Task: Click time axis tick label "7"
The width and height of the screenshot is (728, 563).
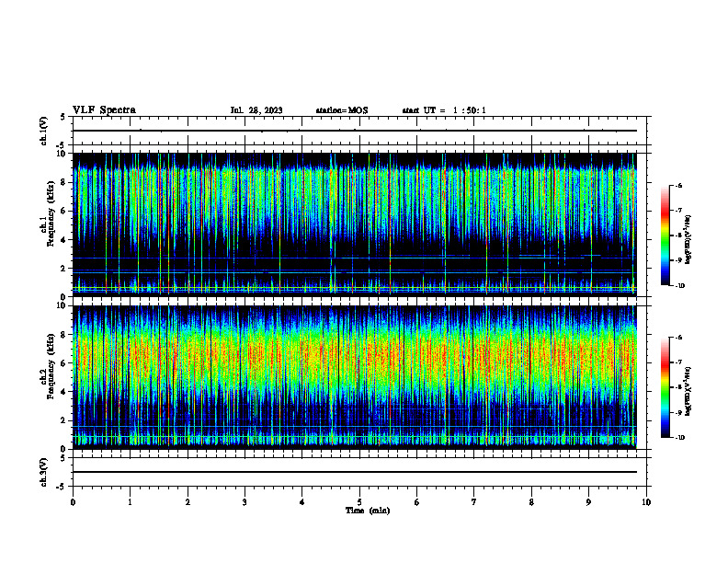Action: [x=474, y=502]
